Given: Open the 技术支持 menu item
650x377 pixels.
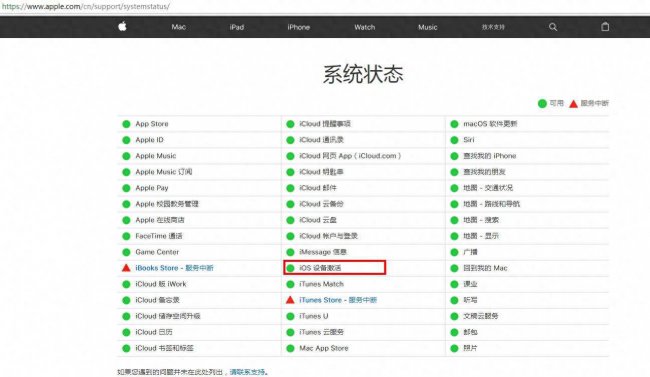Looking at the screenshot, I should pyautogui.click(x=493, y=27).
